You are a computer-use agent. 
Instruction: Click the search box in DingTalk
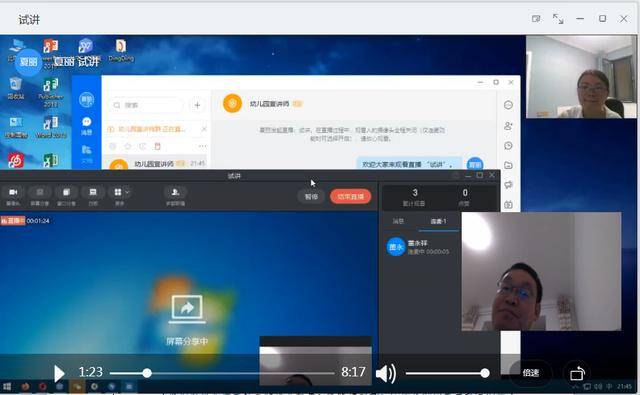pos(146,105)
